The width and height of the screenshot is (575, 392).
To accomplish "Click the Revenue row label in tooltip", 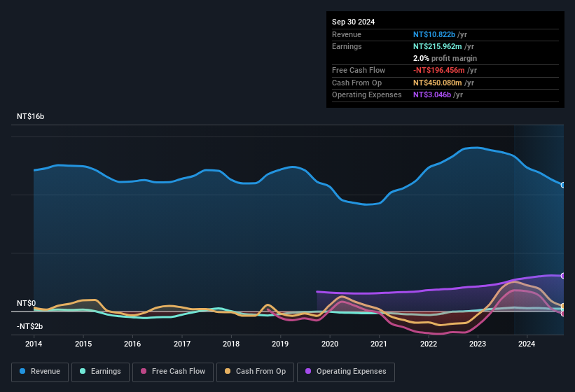I will [x=347, y=34].
